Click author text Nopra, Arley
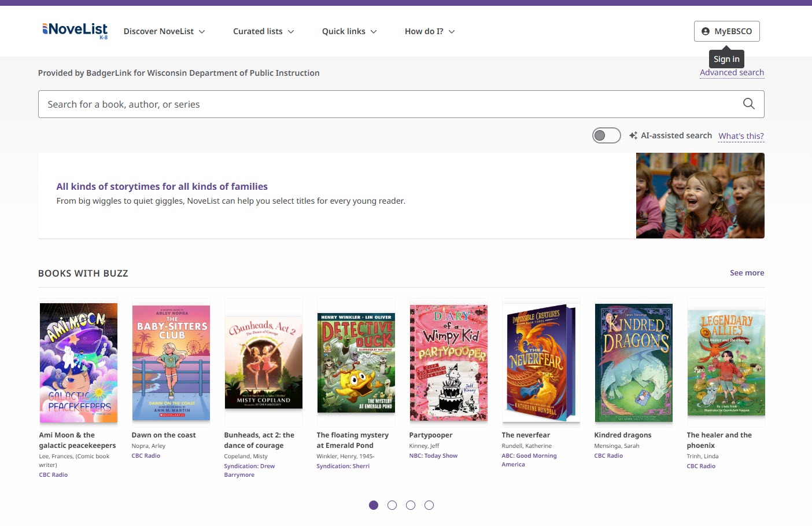812x526 pixels. [149, 446]
